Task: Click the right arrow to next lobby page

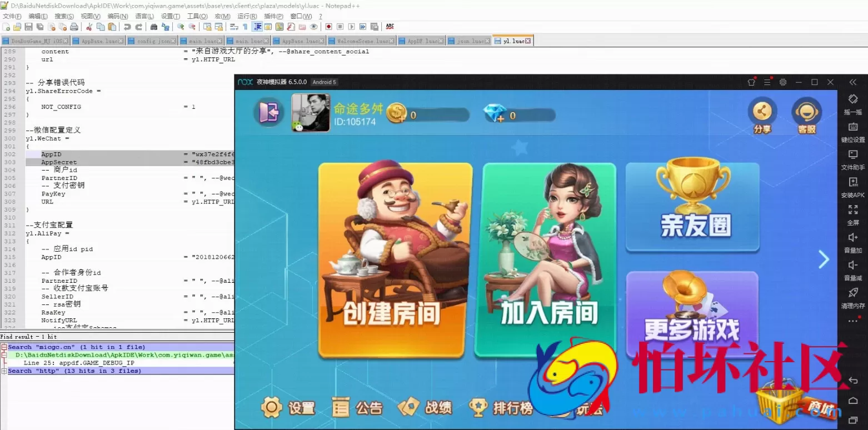Action: (x=824, y=259)
